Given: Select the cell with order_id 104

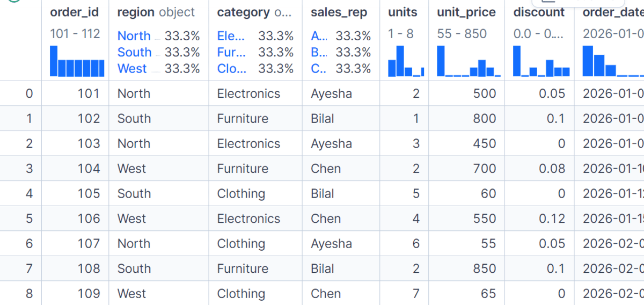Looking at the screenshot, I should 89,169.
